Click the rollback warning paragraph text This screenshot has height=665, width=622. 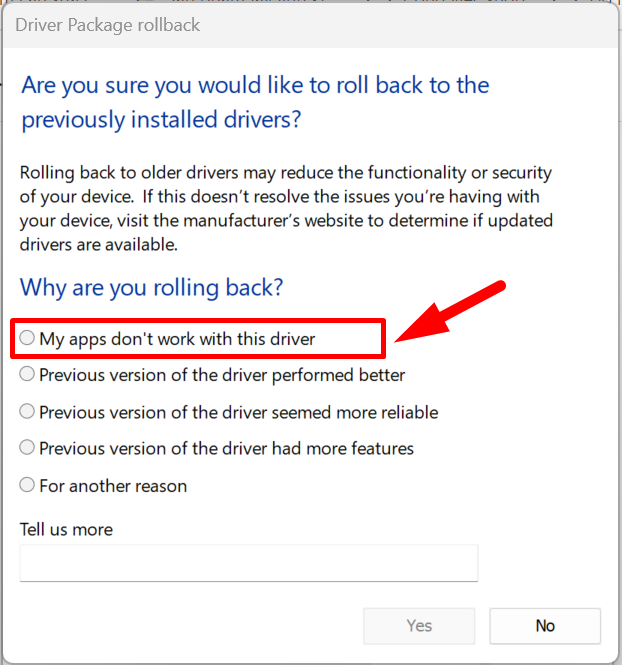(286, 208)
